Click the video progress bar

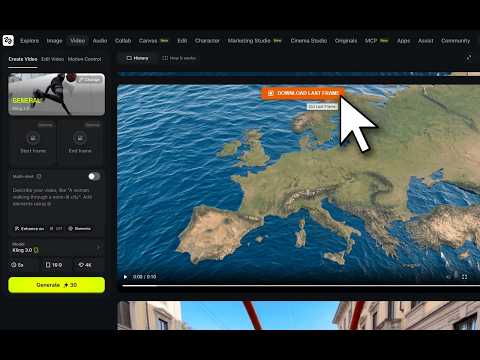coord(301,286)
